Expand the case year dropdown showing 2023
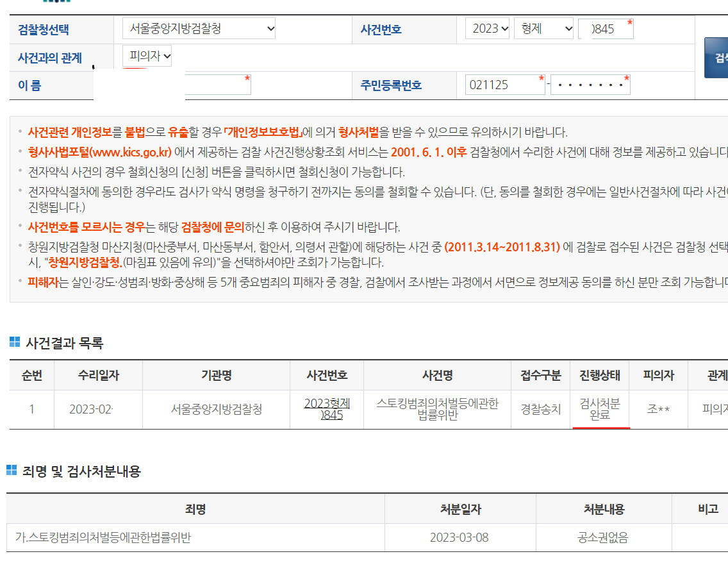 point(488,29)
